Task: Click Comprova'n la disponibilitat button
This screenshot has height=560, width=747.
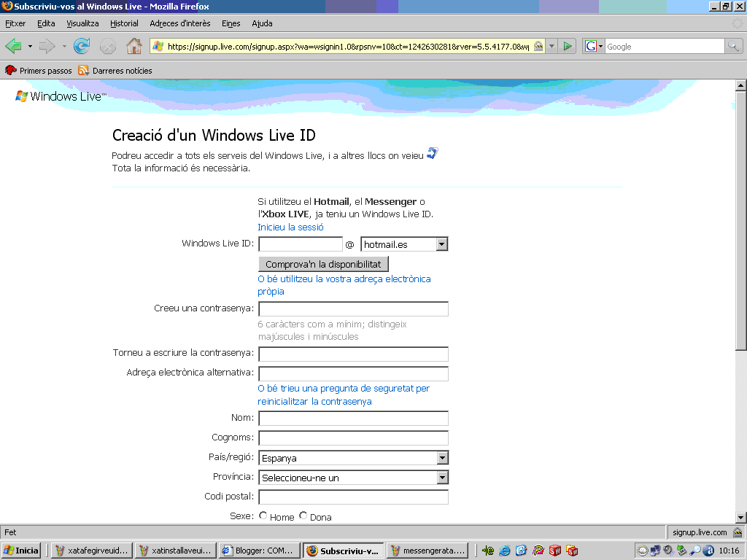Action: click(x=323, y=264)
